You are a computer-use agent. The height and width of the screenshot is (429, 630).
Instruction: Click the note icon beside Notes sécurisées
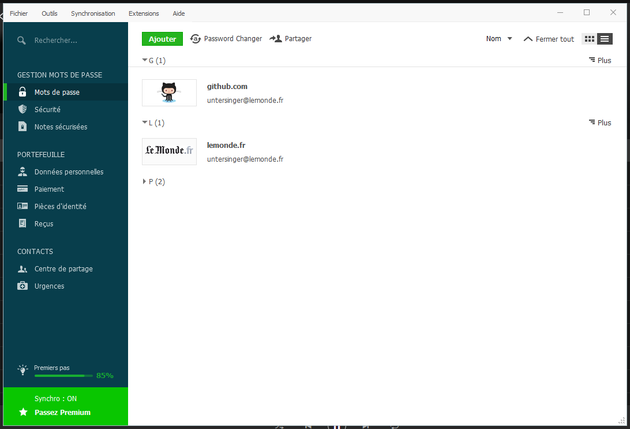(22, 127)
